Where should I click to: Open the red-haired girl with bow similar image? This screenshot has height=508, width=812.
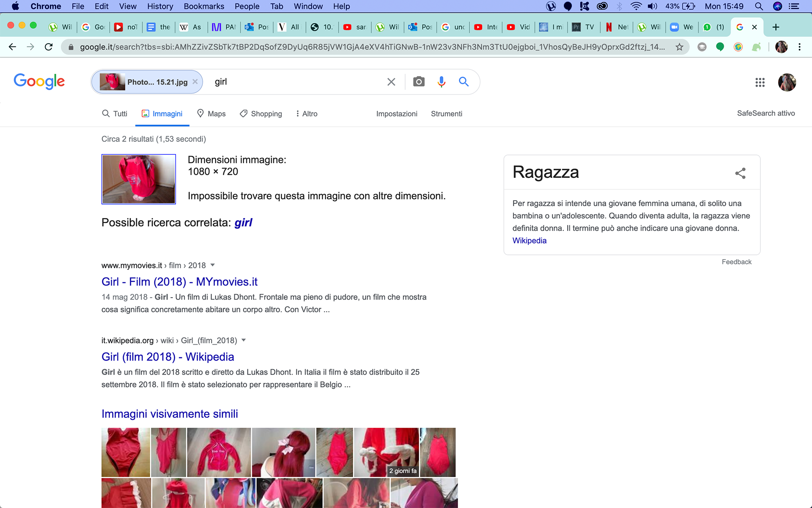click(283, 452)
